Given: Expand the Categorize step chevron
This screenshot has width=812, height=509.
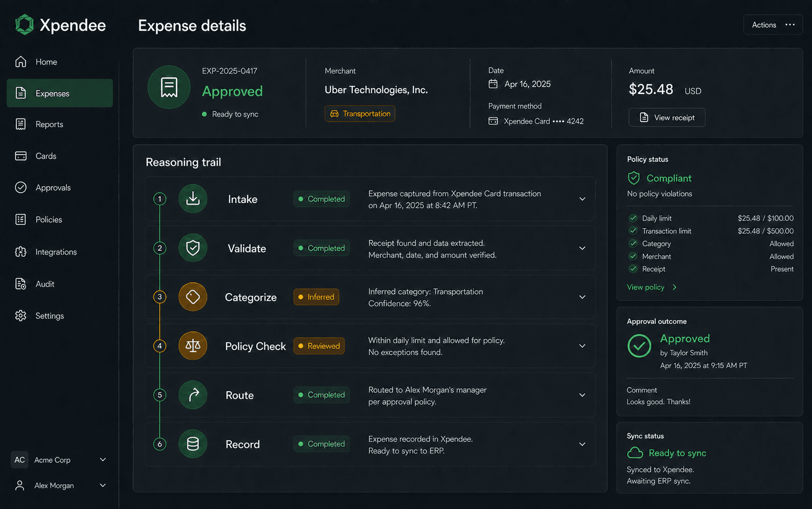Looking at the screenshot, I should point(582,297).
